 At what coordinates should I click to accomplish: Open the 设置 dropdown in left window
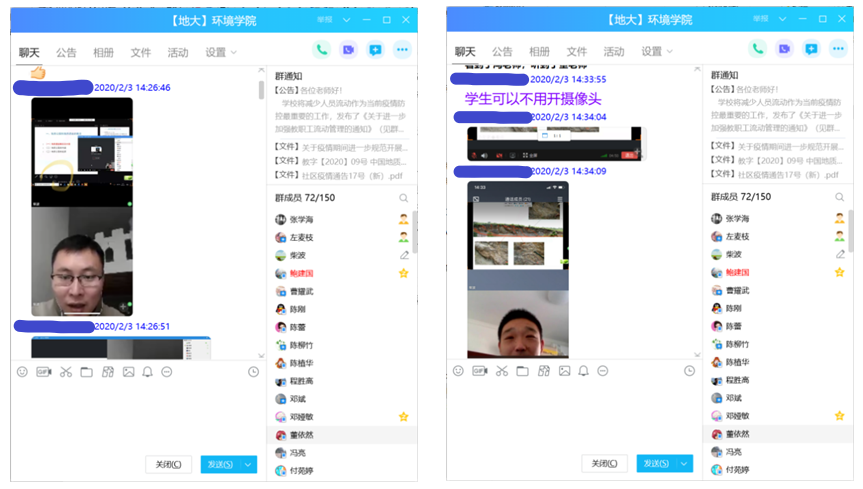click(220, 52)
